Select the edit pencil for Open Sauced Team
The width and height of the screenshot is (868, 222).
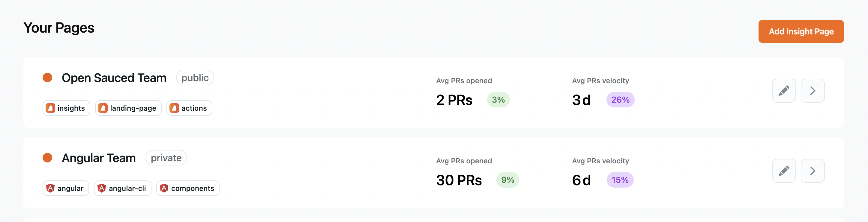point(784,90)
